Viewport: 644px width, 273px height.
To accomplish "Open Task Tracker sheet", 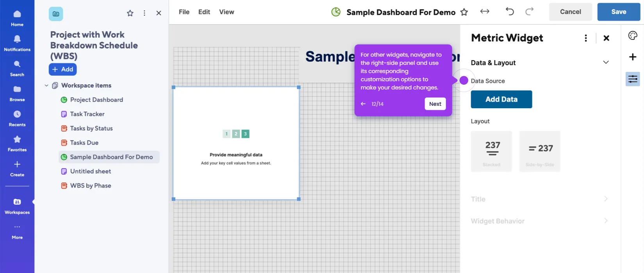I will [x=87, y=114].
